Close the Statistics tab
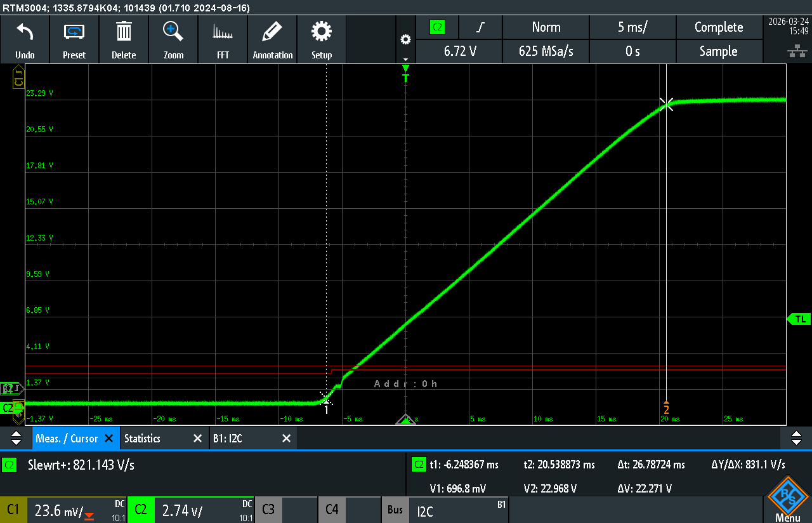The height and width of the screenshot is (523, 812). pos(198,438)
